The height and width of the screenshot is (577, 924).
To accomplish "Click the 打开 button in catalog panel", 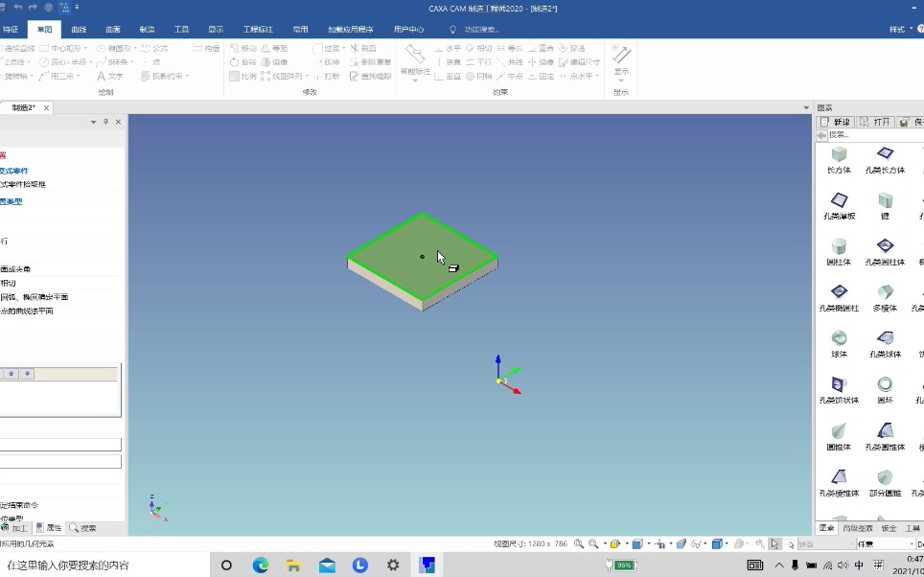I will pyautogui.click(x=875, y=122).
